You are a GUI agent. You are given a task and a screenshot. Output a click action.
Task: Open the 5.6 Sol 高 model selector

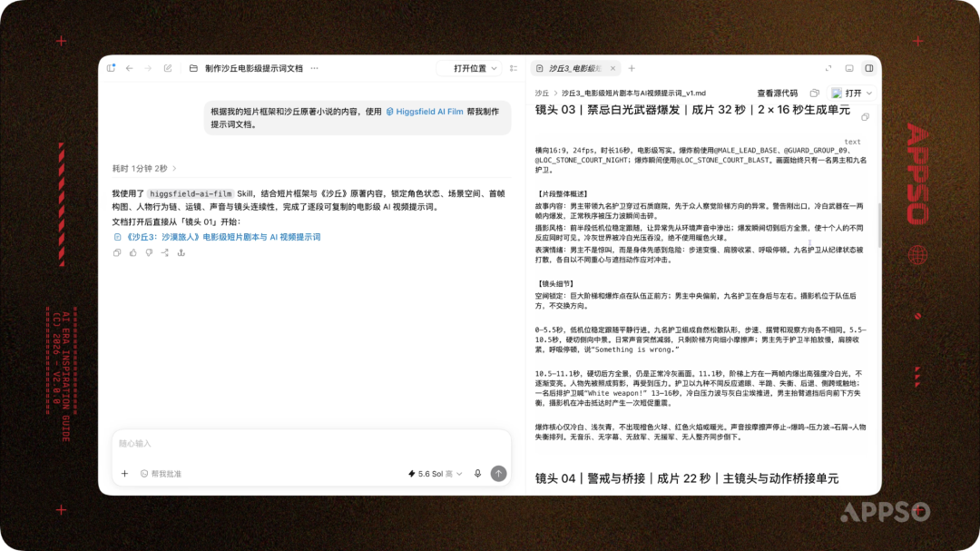click(x=435, y=474)
